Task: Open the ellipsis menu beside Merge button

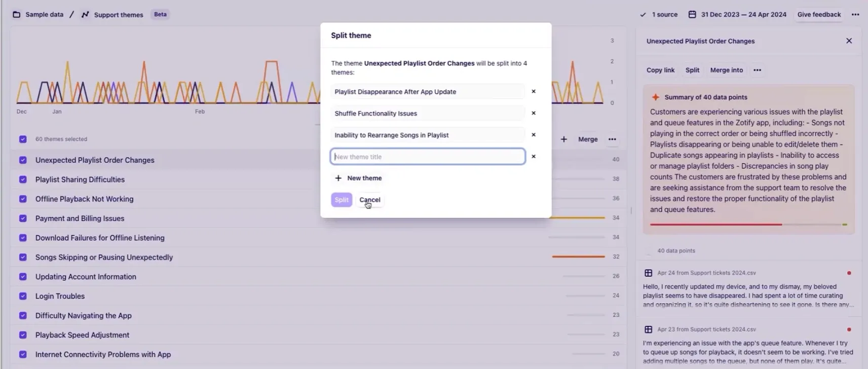Action: click(612, 139)
